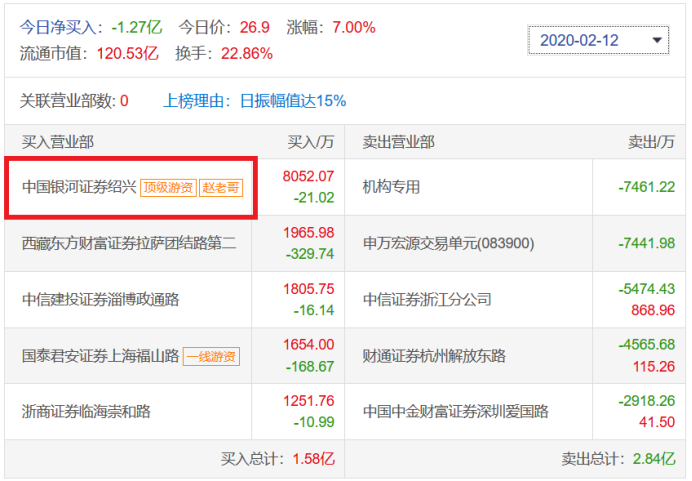Image resolution: width=692 pixels, height=481 pixels.
Task: Click sell amount -5474.43
Action: point(647,289)
